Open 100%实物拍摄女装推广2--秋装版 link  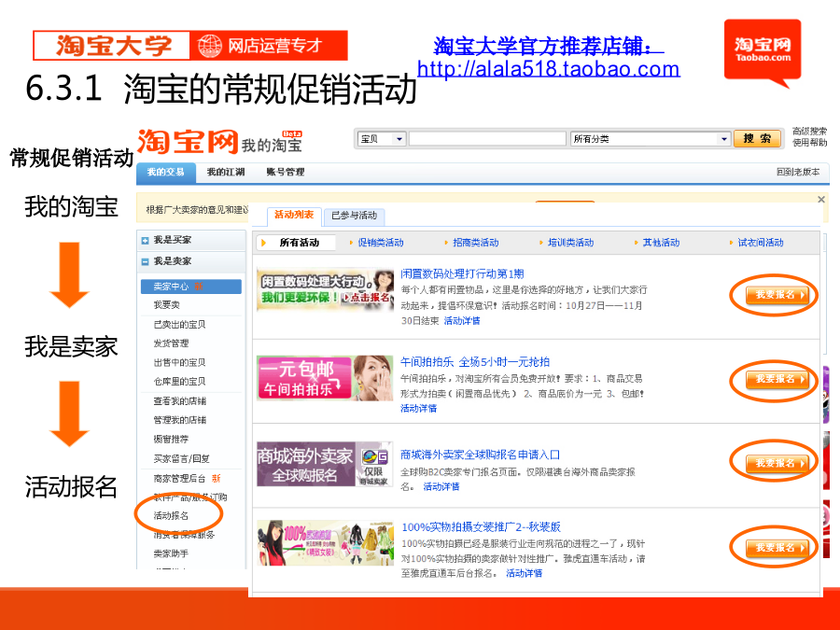point(481,526)
